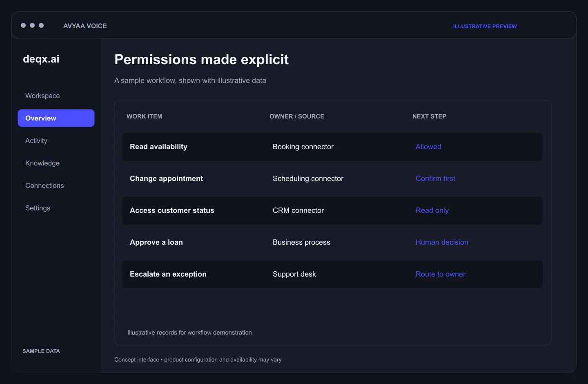Open the Workspace sidebar item

42,96
